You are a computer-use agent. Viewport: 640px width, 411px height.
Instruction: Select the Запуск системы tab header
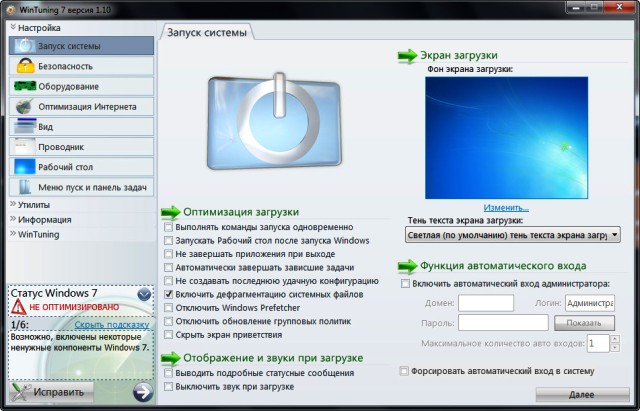pos(207,32)
